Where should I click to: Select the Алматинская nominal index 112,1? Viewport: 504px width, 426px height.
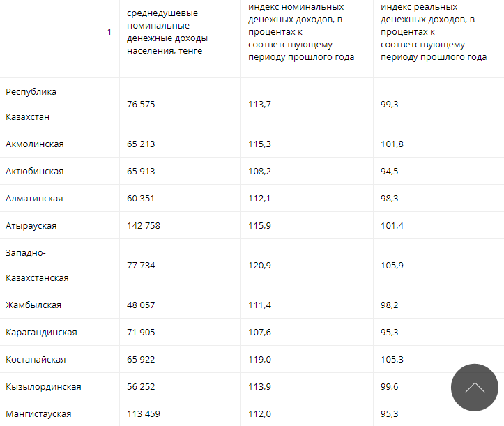point(259,199)
